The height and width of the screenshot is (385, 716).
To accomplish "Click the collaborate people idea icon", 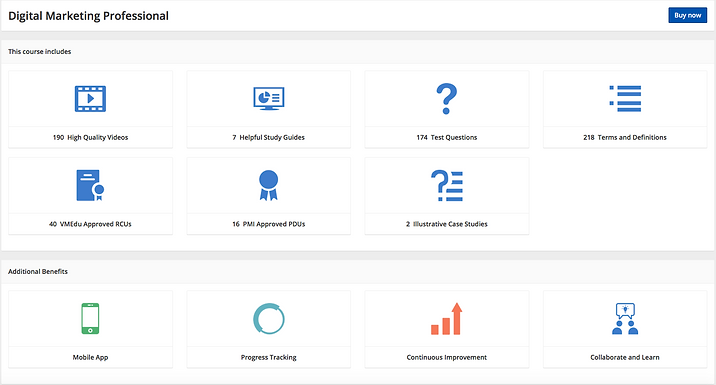I will [x=625, y=318].
